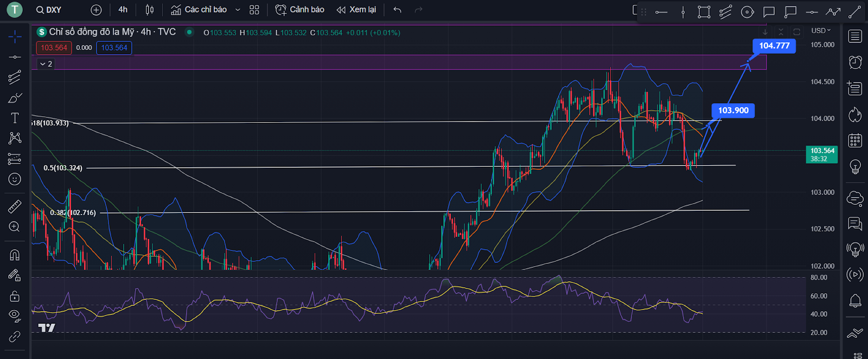
Task: Pick comment bubble in favorites toolbar
Action: pos(769,12)
